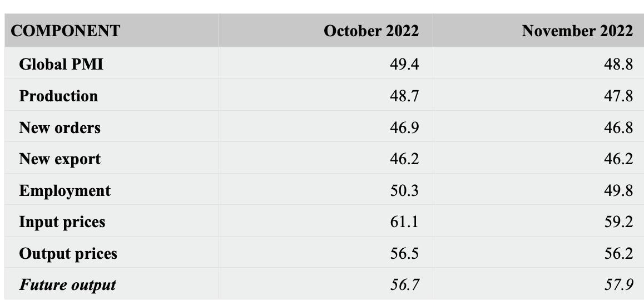Image resolution: width=644 pixels, height=300 pixels.
Task: Select the Input prices row label
Action: coord(62,222)
